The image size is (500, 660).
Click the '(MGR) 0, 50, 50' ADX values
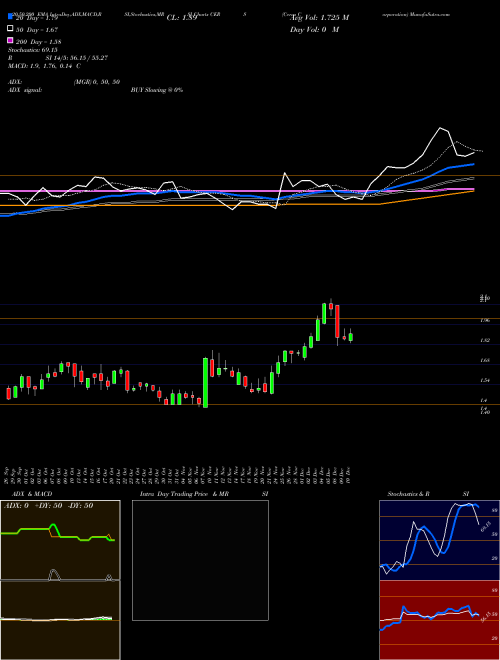(97, 82)
